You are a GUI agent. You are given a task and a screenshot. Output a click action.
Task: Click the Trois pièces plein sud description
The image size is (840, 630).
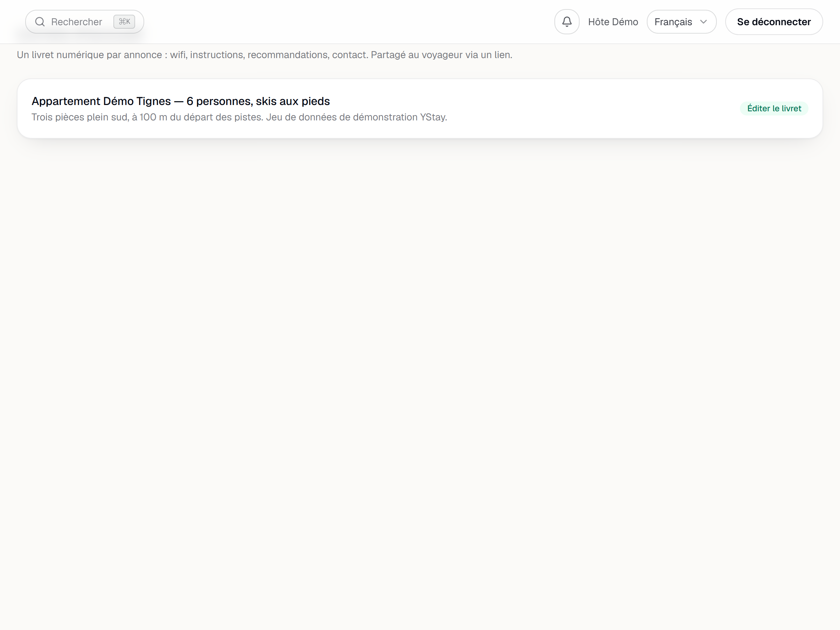pyautogui.click(x=239, y=117)
